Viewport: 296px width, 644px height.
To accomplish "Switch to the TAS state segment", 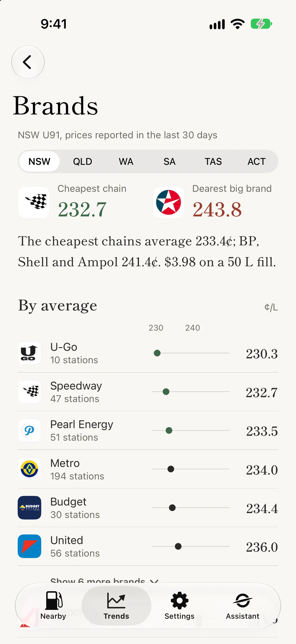I will (x=213, y=161).
